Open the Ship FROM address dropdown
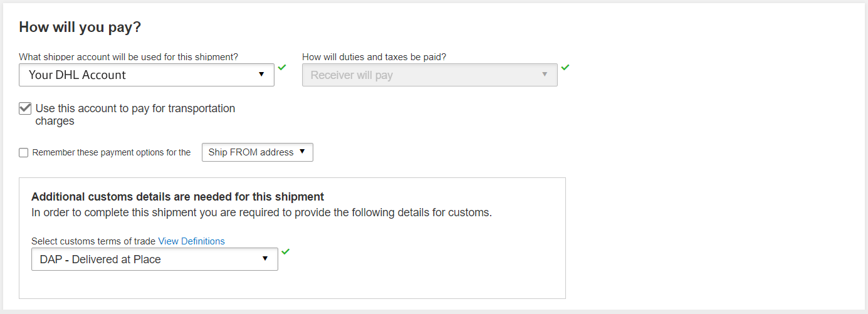 (x=258, y=152)
